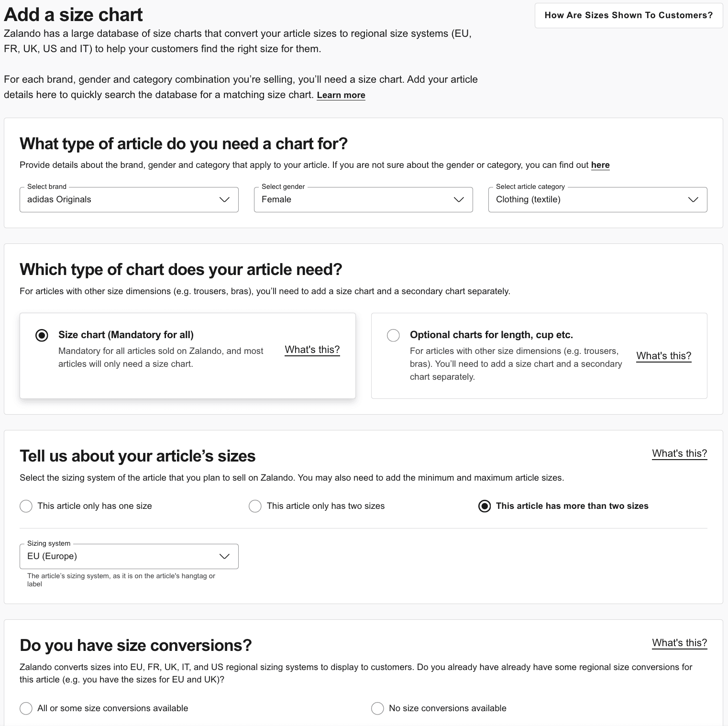Follow the 'here' link for gender or category
The image size is (728, 726).
pos(600,165)
